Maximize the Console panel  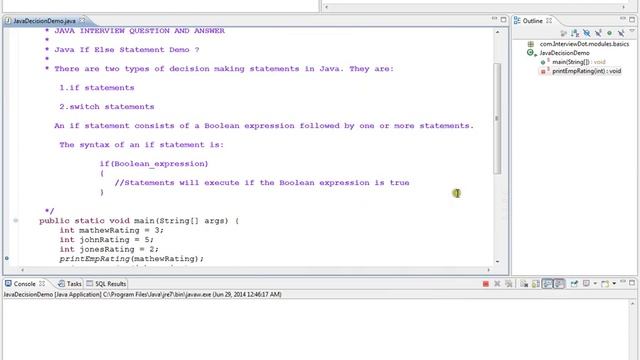coord(632,283)
